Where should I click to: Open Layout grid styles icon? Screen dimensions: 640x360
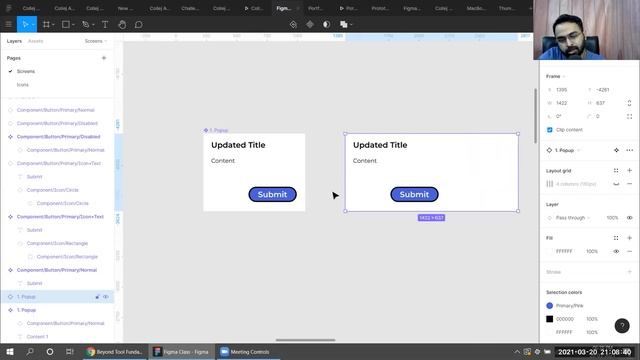tap(616, 171)
